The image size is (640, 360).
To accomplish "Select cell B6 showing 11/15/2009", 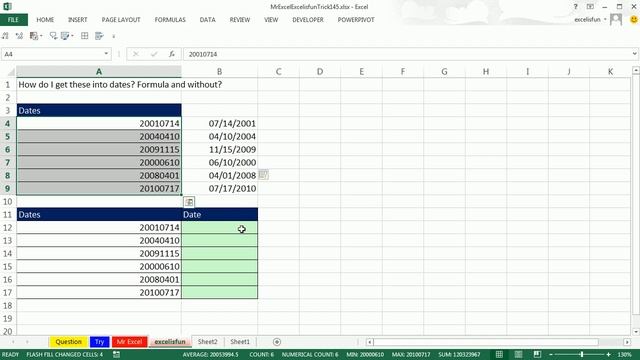I will coord(220,149).
